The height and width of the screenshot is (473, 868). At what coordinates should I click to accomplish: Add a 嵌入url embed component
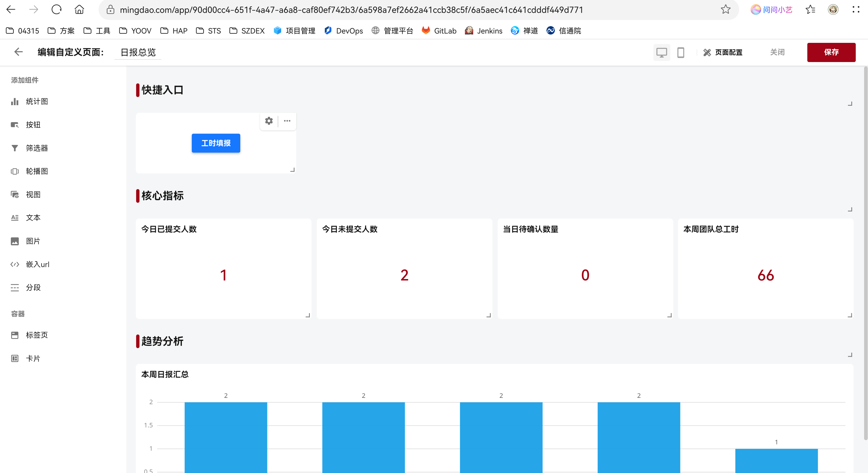pos(30,264)
